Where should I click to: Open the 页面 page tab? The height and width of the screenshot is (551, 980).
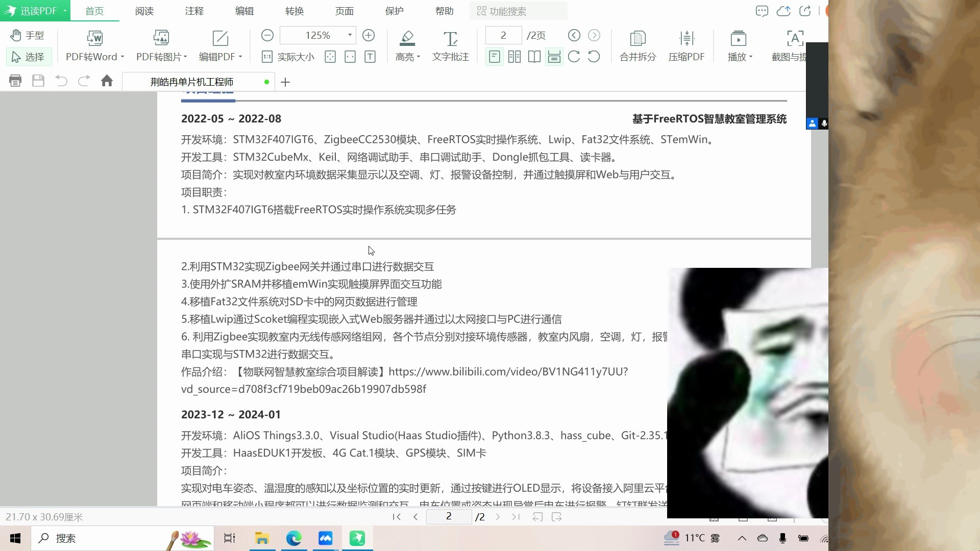tap(345, 11)
